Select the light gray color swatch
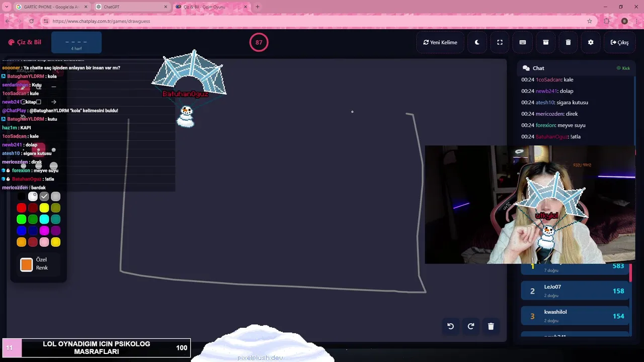This screenshot has height=362, width=644. (56, 197)
